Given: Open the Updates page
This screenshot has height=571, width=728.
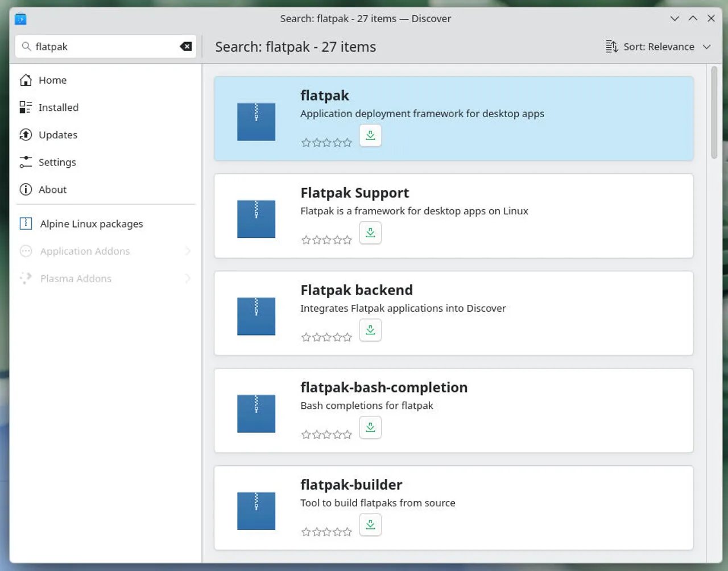Looking at the screenshot, I should (105, 135).
